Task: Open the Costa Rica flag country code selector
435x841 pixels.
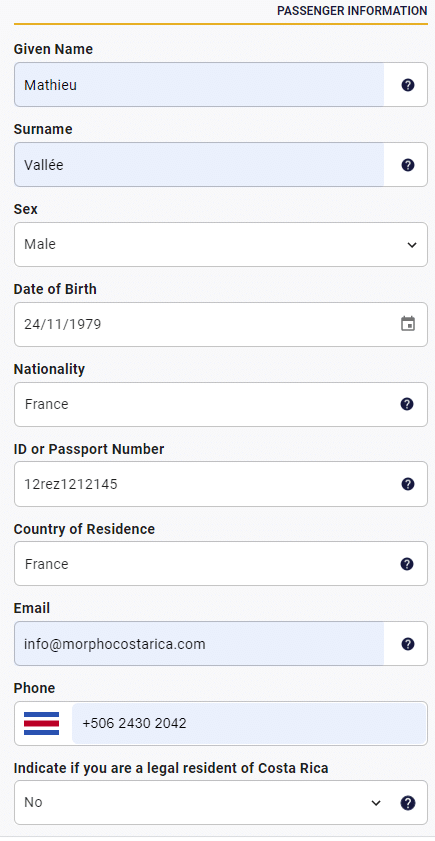Action: [42, 724]
